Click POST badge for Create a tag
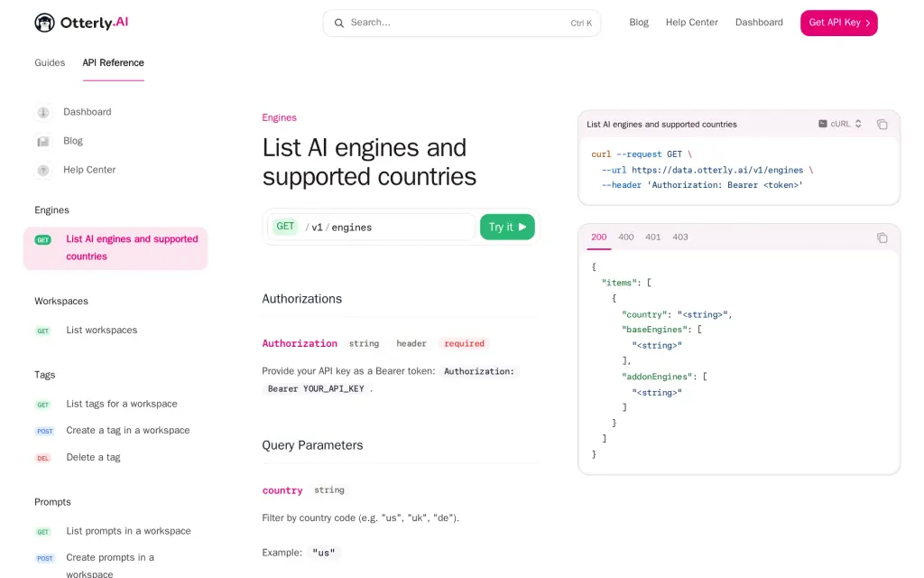Viewport: 924px width, 578px height. tap(45, 431)
